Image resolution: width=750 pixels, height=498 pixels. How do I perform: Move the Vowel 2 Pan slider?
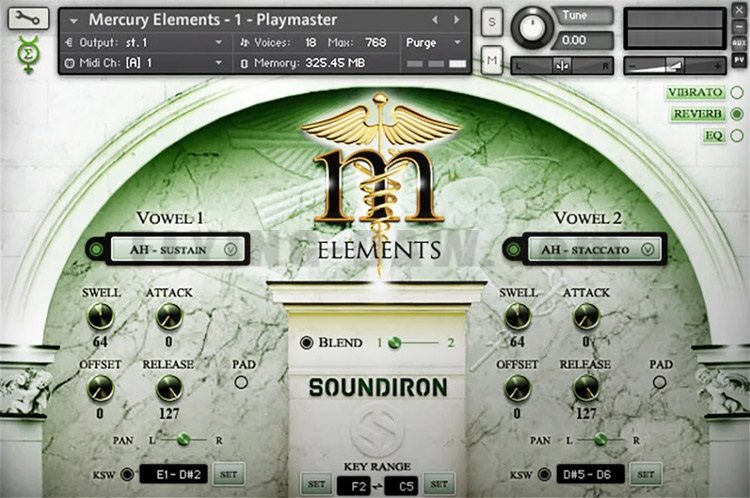tap(601, 440)
